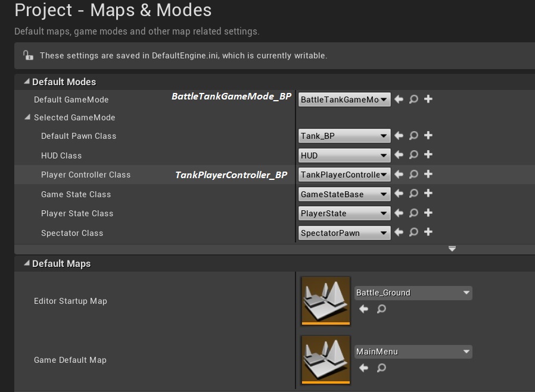Use selected arrow under Battle_Ground map

[x=364, y=309]
